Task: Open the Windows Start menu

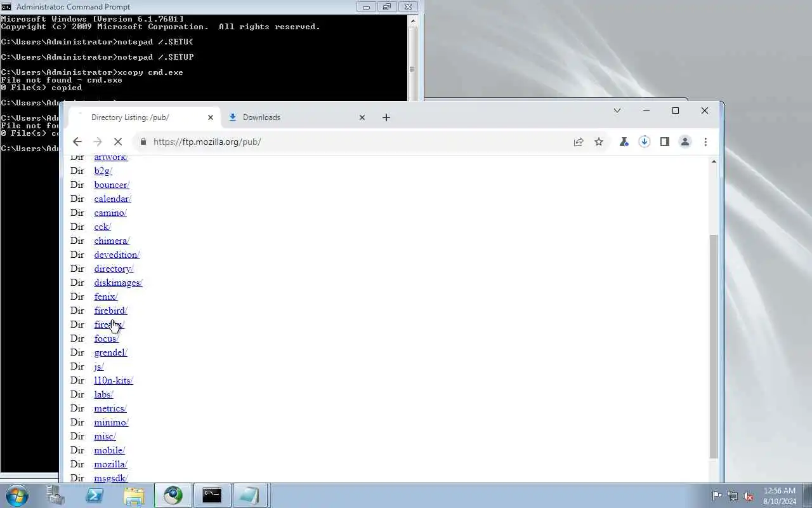Action: click(16, 495)
